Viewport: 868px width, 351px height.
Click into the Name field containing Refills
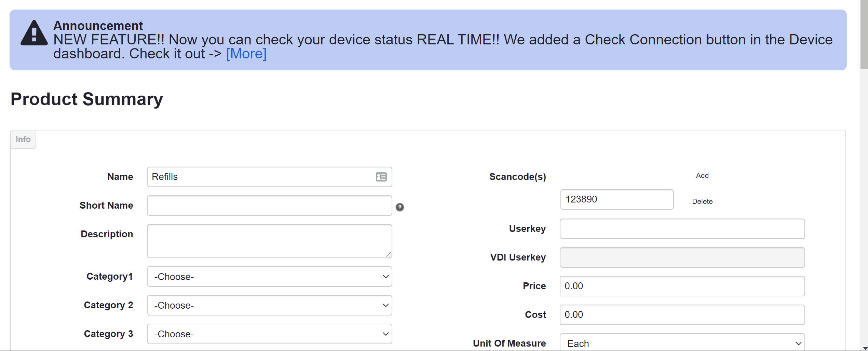click(x=269, y=177)
